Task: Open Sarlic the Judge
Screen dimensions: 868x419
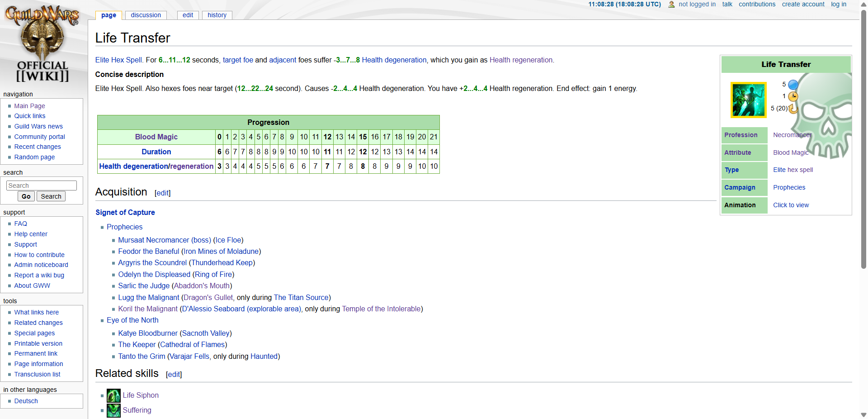Action: point(144,286)
